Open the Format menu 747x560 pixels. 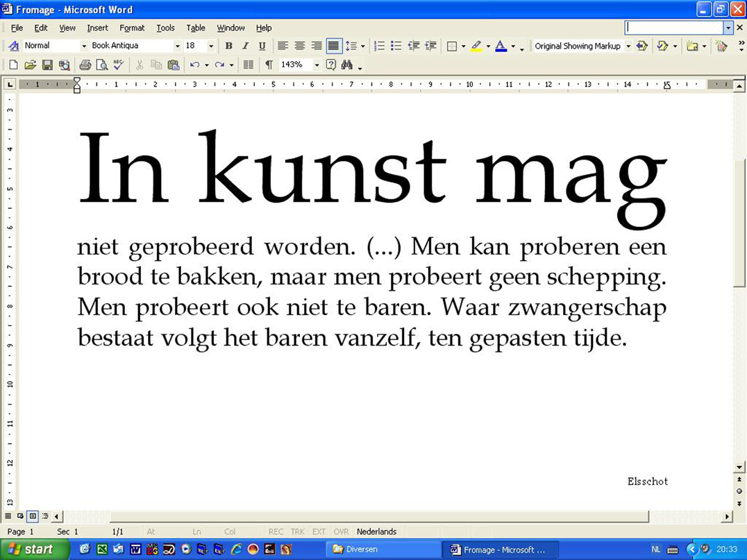[x=132, y=28]
